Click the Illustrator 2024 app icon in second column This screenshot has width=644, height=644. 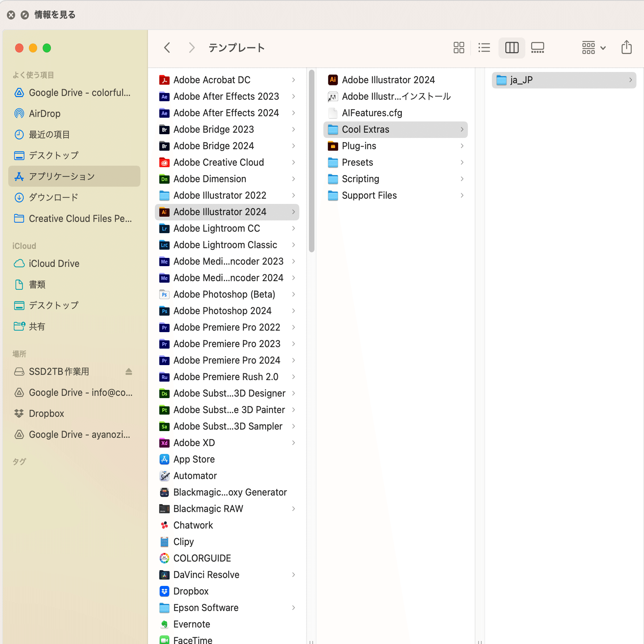333,80
